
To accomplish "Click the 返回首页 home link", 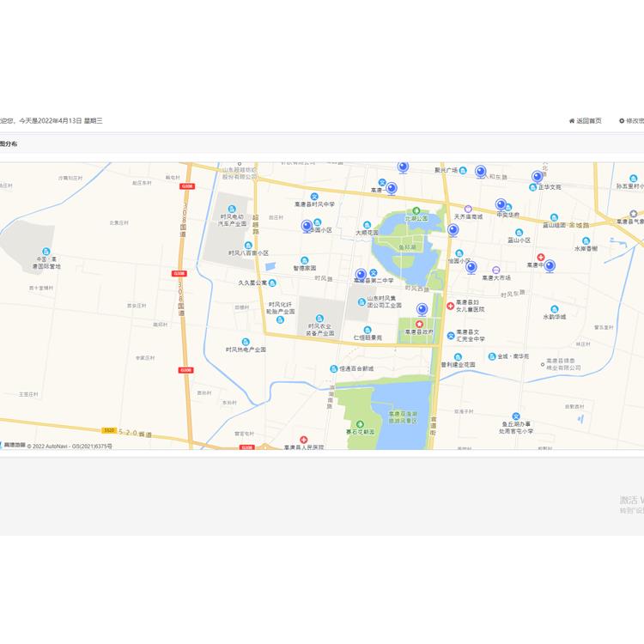I will (585, 121).
